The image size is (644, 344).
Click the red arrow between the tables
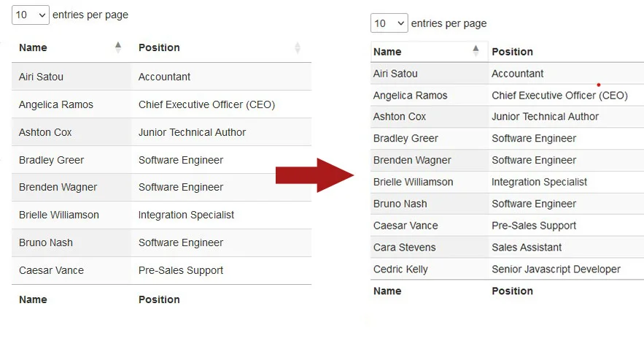coord(314,174)
